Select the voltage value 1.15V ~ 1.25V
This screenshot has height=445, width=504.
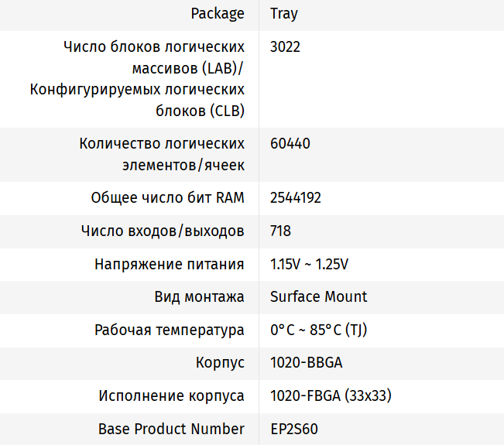click(x=309, y=265)
